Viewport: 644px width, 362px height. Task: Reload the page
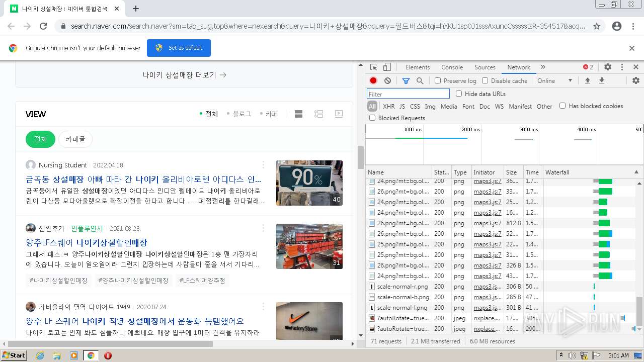pyautogui.click(x=43, y=26)
